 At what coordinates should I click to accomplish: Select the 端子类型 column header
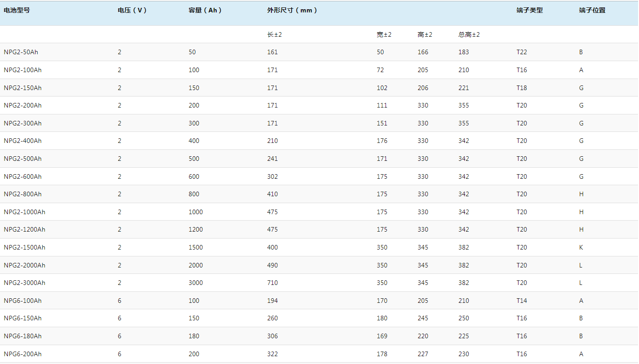click(x=530, y=10)
